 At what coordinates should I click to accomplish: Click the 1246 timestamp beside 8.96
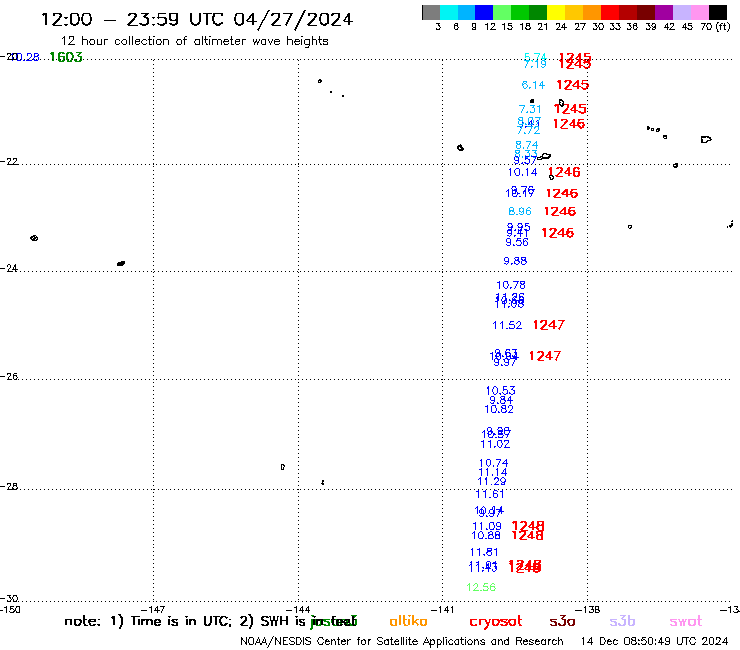[560, 211]
